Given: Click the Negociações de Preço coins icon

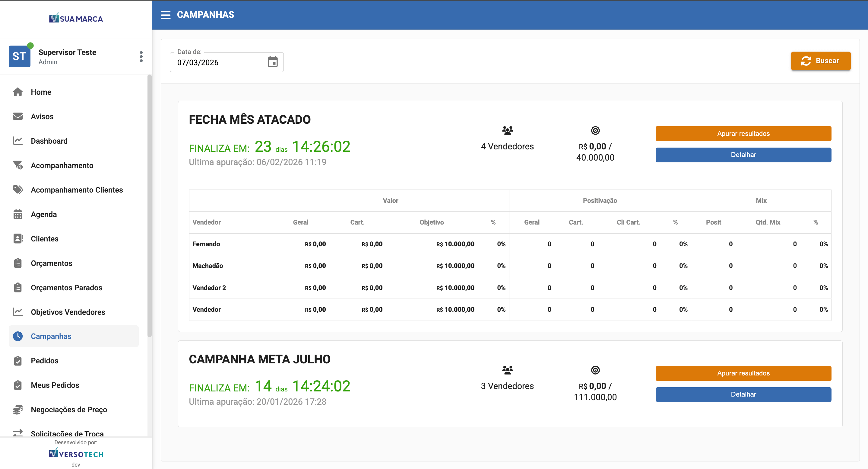Looking at the screenshot, I should coord(18,409).
